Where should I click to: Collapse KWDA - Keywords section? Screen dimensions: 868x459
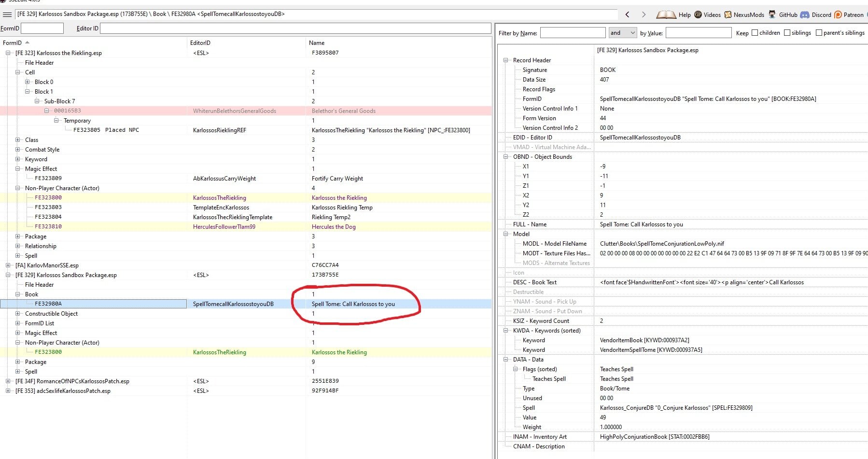click(506, 331)
